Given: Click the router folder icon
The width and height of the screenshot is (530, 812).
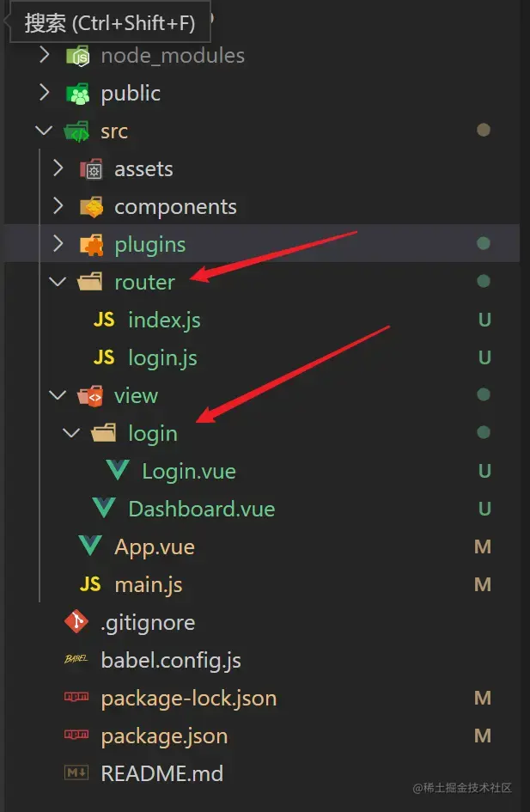Looking at the screenshot, I should [x=90, y=282].
